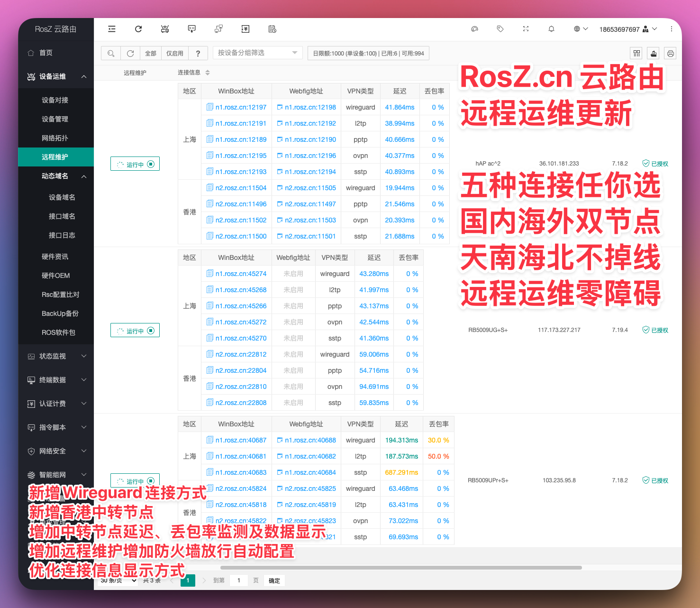Click 已授权 status for hAP ac^2
This screenshot has height=608, width=700.
(655, 164)
